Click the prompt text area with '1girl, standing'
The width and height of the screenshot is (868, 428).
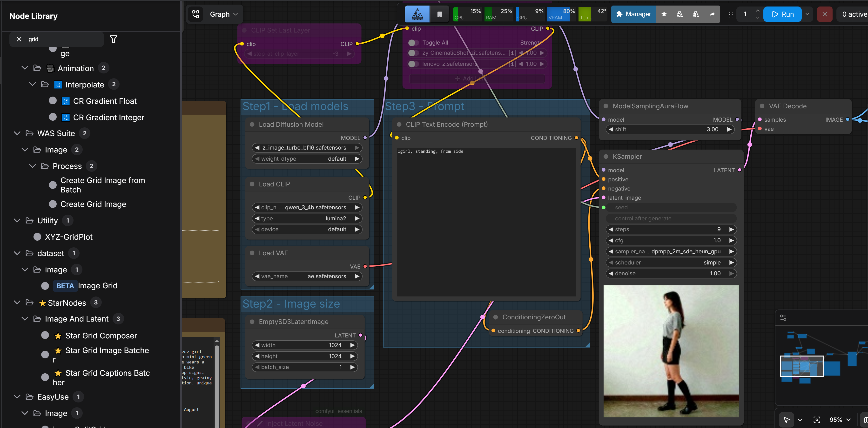(486, 222)
